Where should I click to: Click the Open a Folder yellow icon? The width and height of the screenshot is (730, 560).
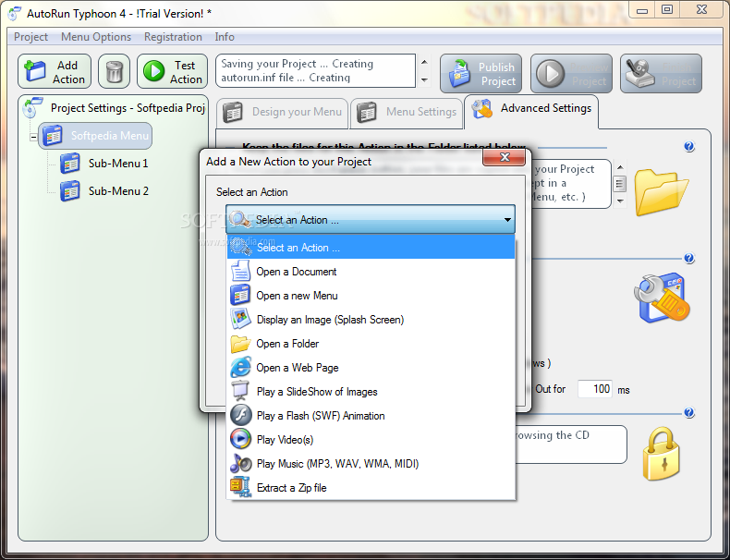click(x=240, y=344)
